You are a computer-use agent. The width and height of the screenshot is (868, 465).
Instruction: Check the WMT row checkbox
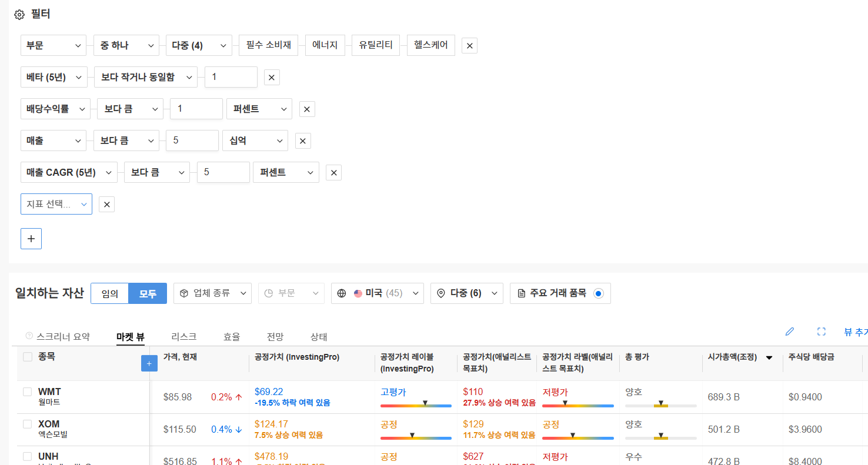coord(27,392)
